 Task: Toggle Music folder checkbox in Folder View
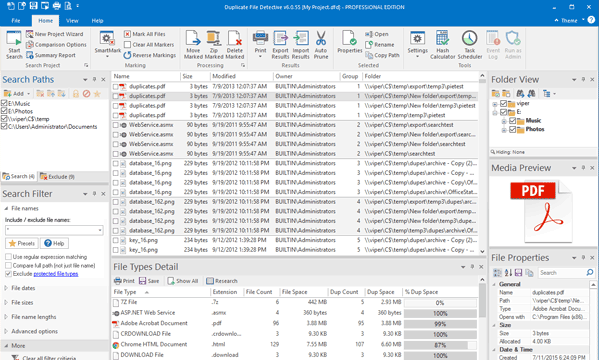tap(512, 121)
